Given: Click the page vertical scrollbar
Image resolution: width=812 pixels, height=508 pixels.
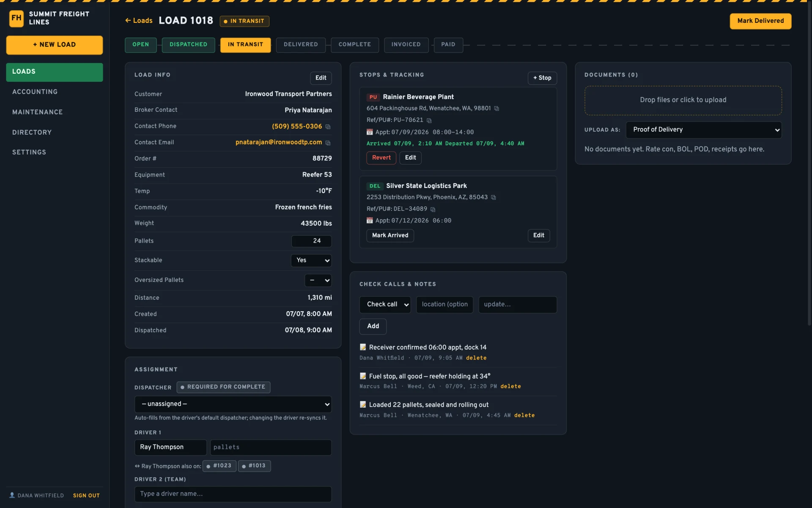Looking at the screenshot, I should (809, 165).
